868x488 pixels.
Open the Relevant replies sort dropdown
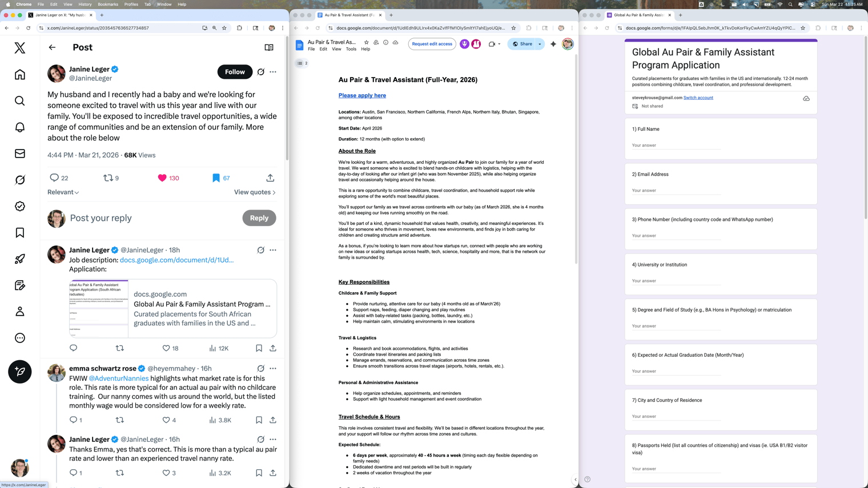63,192
